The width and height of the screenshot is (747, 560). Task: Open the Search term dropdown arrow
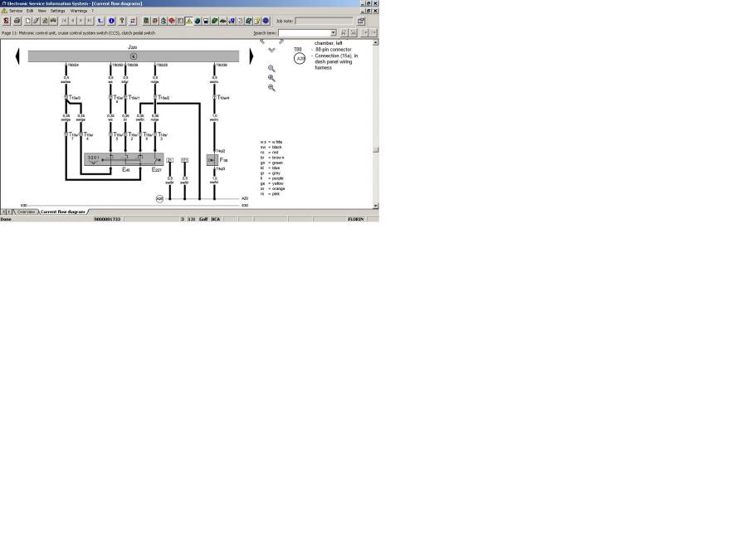(x=334, y=32)
